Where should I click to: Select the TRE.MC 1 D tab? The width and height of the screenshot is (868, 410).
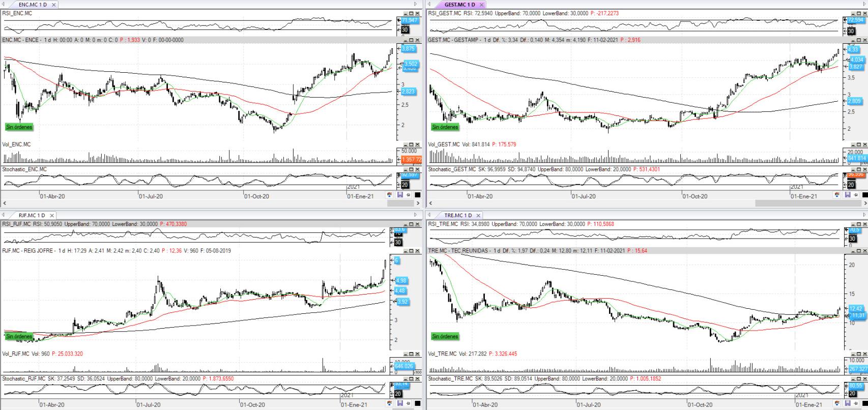pos(457,215)
